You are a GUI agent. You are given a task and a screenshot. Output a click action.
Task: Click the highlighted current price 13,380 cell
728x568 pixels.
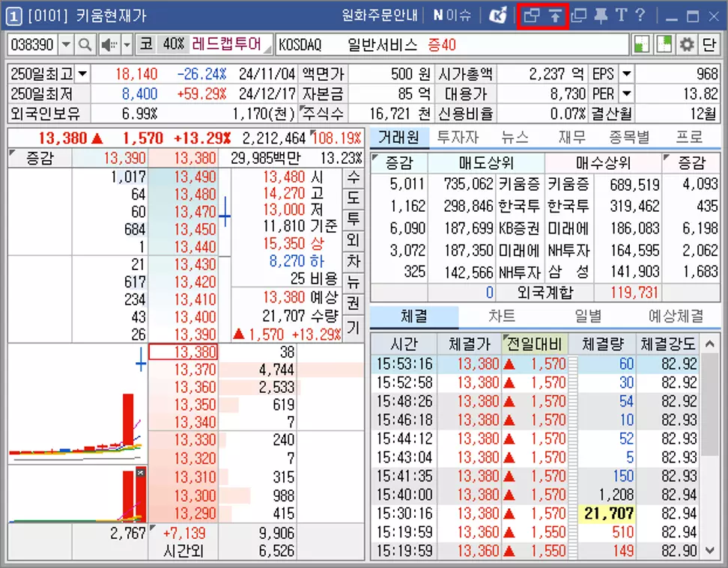pos(183,352)
